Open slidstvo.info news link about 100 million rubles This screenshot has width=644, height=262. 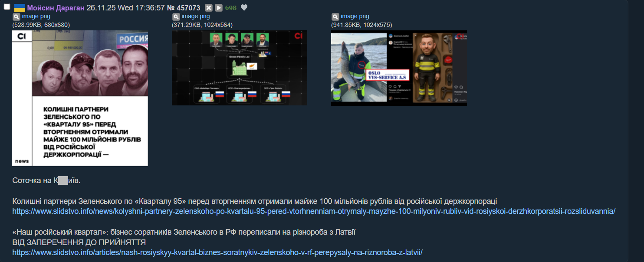pos(313,211)
